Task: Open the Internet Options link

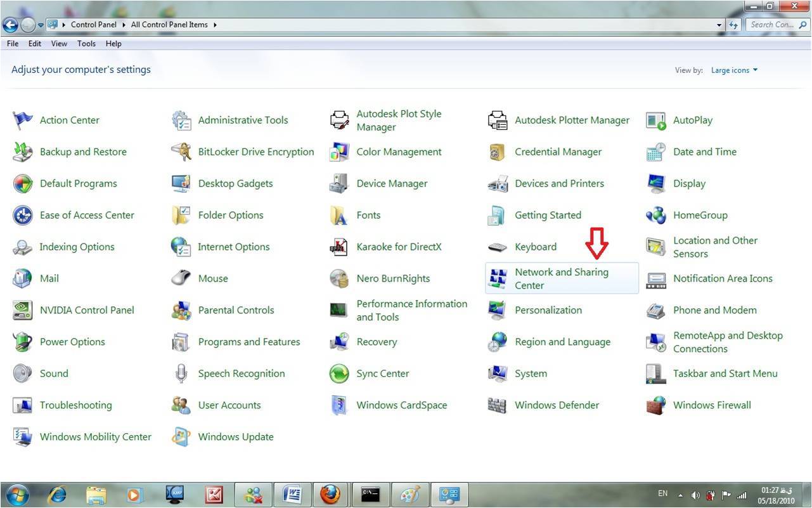Action: pyautogui.click(x=234, y=247)
